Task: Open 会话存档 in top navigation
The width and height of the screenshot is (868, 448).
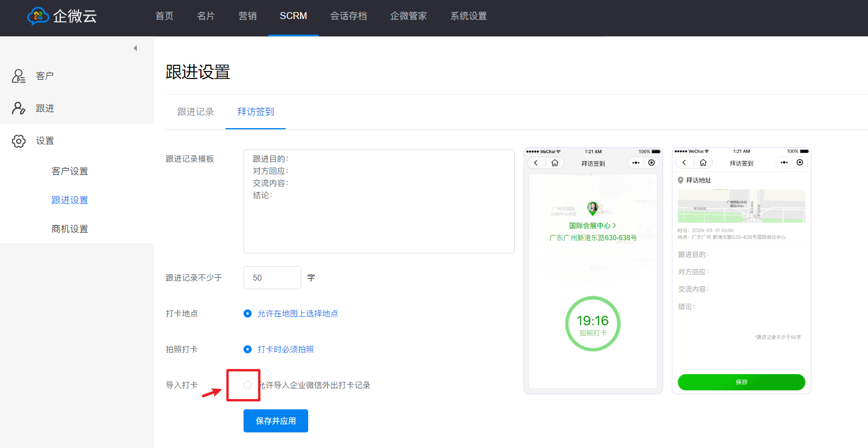Action: pos(349,16)
